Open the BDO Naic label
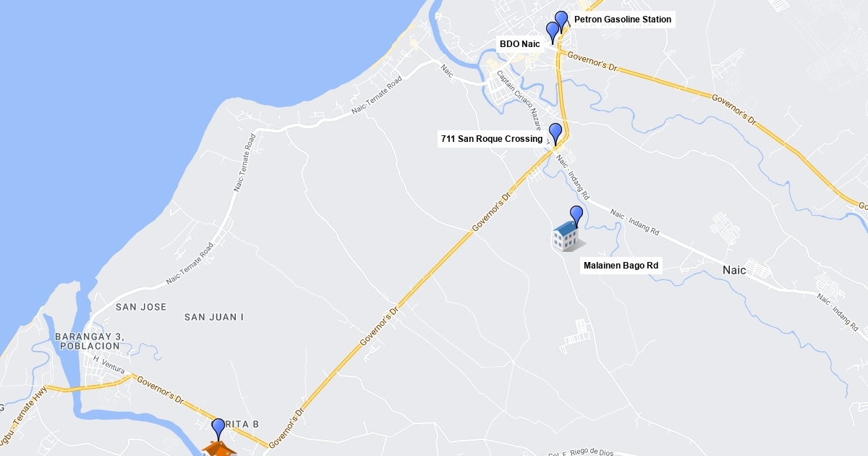Viewport: 868px width, 456px height. point(520,44)
